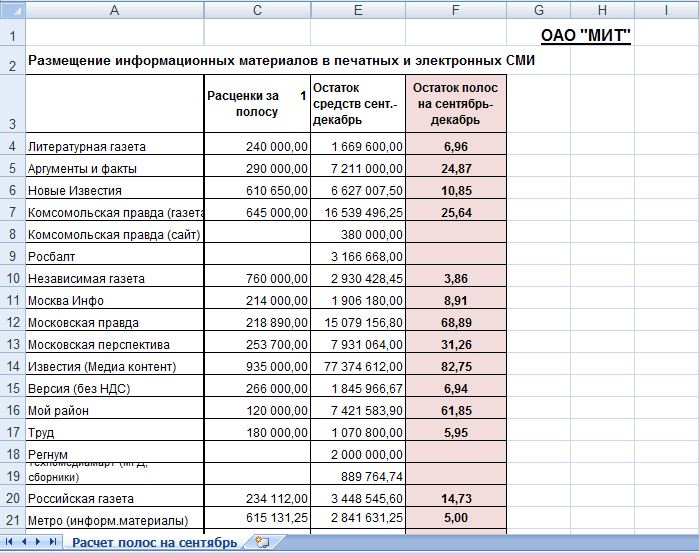Select cell 'Мой район'

(x=115, y=410)
